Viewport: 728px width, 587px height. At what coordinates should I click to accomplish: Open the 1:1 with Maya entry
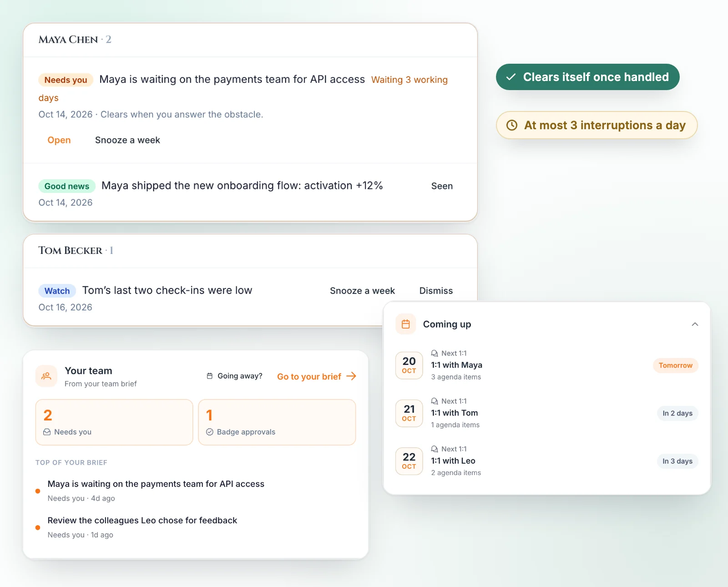click(547, 365)
